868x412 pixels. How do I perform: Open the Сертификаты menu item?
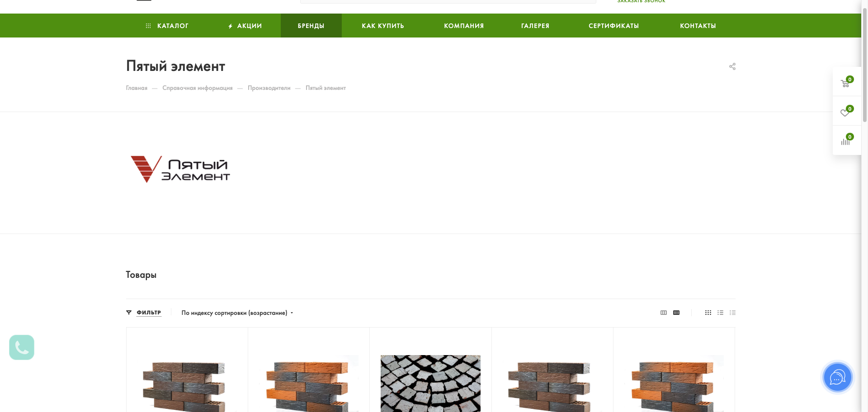[x=613, y=26]
